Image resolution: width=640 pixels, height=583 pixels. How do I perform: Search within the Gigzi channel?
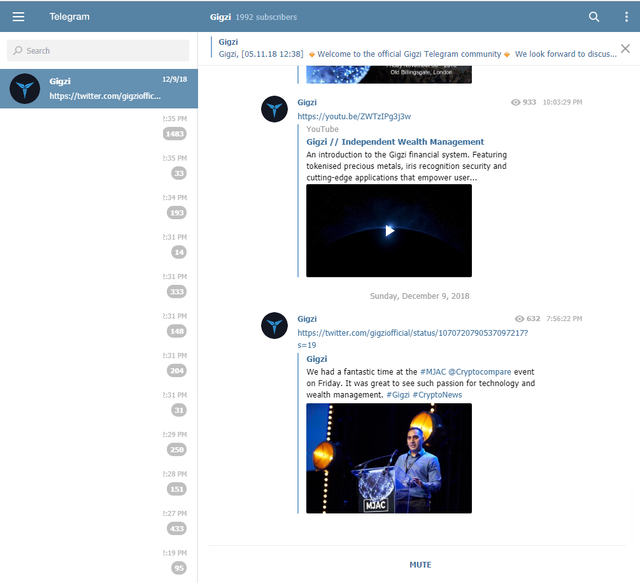point(594,16)
